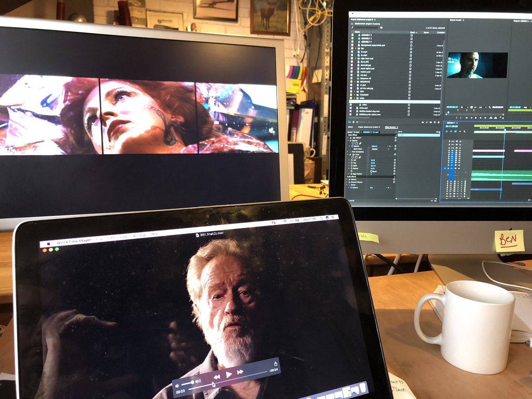Click the New Bin icon in Project panel

pos(430,122)
